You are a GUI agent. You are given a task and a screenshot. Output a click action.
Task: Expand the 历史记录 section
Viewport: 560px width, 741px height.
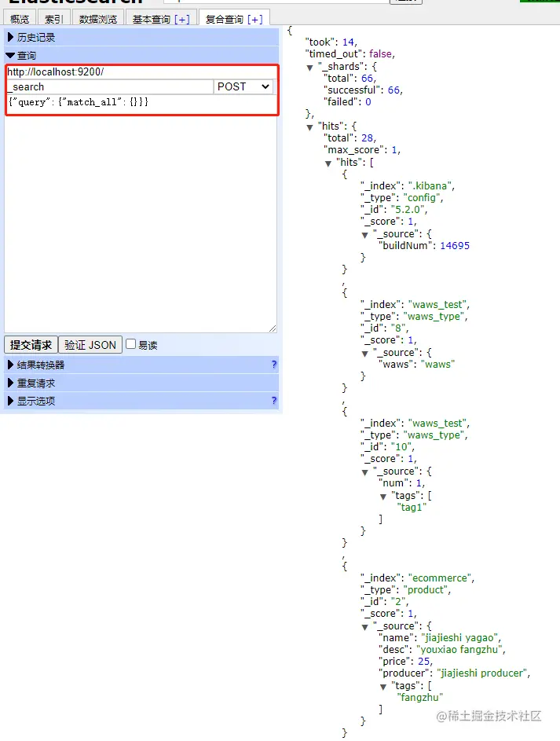pos(141,38)
